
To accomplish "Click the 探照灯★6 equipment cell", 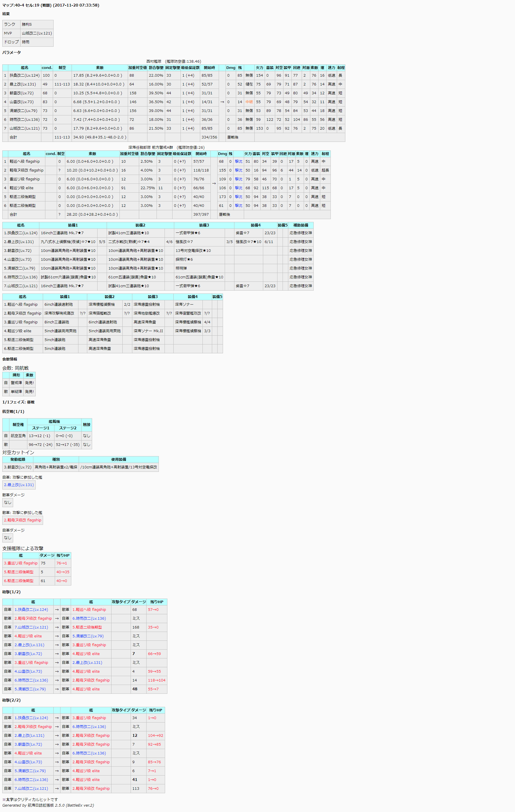I will [184, 259].
